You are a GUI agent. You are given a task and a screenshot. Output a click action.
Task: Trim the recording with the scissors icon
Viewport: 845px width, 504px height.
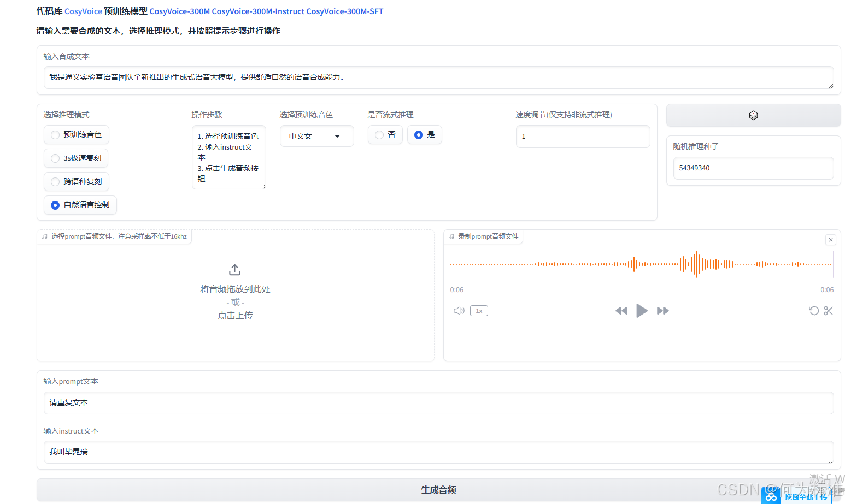tap(828, 310)
